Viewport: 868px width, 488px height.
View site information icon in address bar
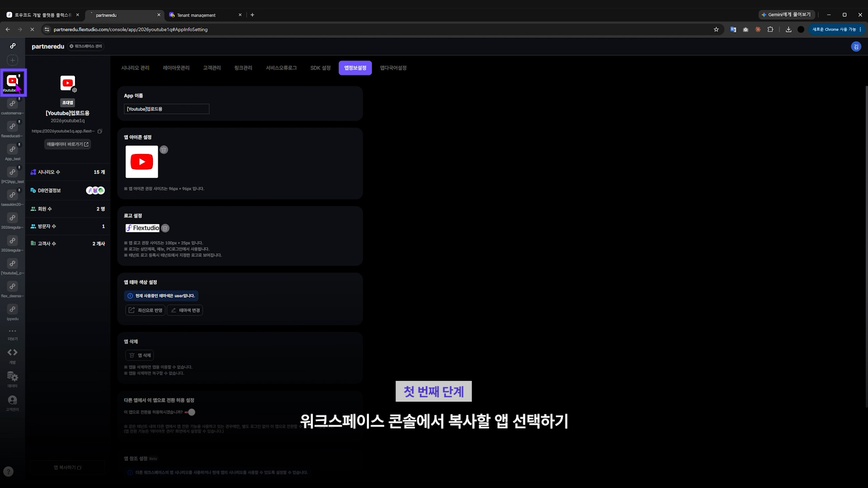tap(47, 29)
